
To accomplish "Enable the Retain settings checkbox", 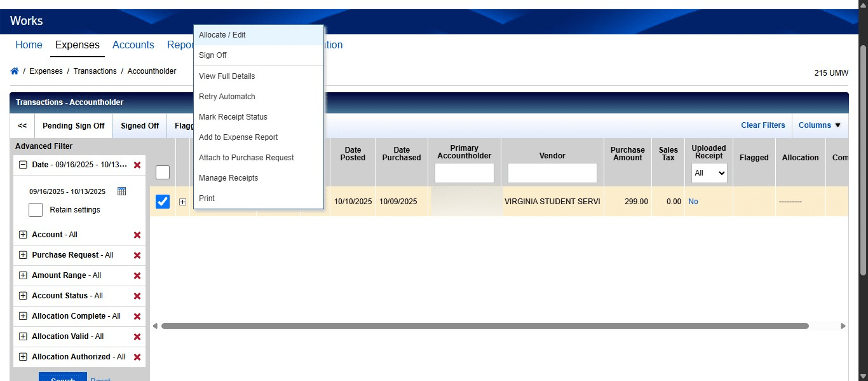I will pyautogui.click(x=35, y=209).
